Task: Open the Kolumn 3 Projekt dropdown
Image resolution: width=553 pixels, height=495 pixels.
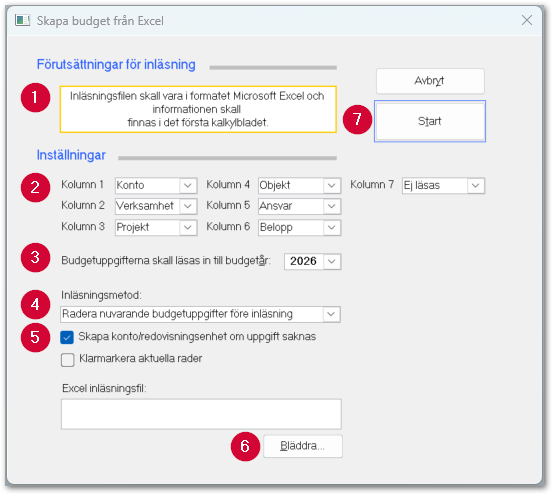Action: [x=156, y=227]
